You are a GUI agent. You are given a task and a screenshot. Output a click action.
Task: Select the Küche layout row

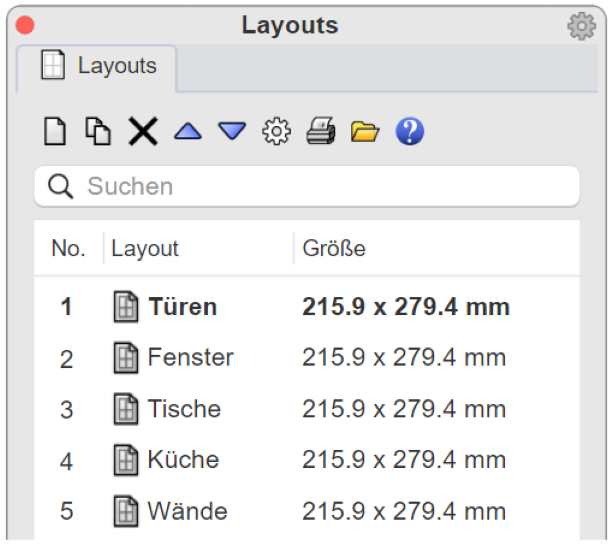coord(307,460)
